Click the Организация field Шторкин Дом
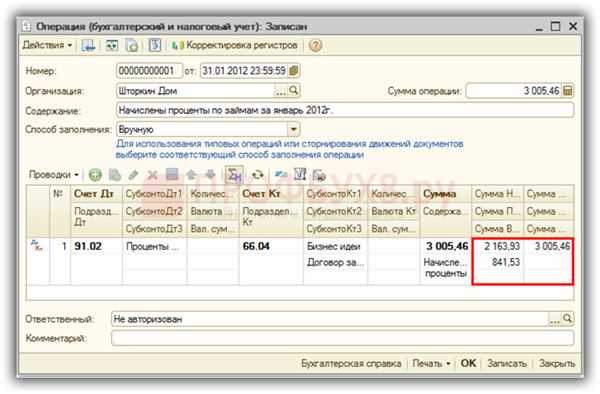Screen dimensions: 600x394 [x=195, y=91]
